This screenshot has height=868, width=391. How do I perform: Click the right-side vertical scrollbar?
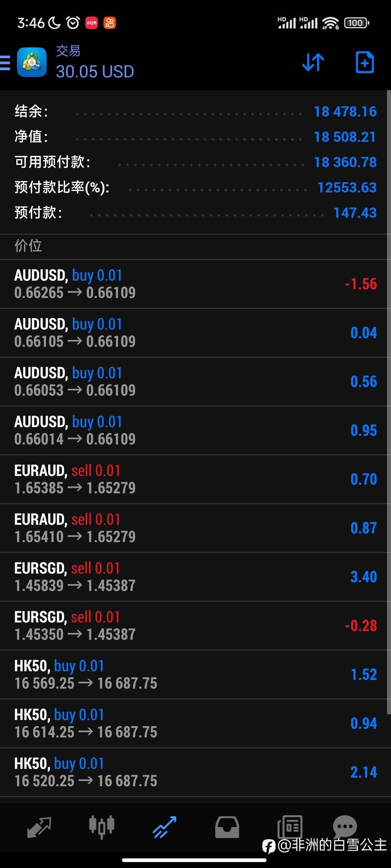(x=389, y=398)
